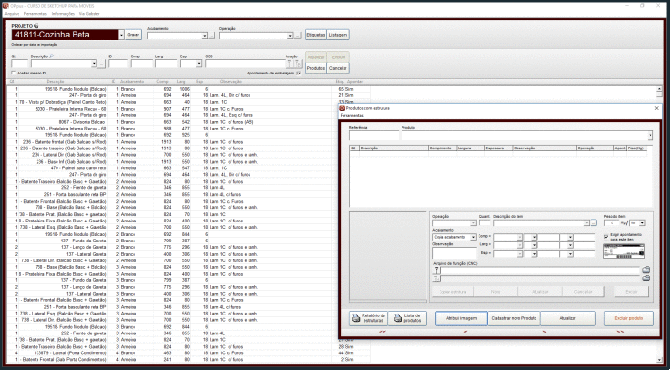This screenshot has height=370, width=670.
Task: Open the Arquivo menu
Action: (x=12, y=14)
